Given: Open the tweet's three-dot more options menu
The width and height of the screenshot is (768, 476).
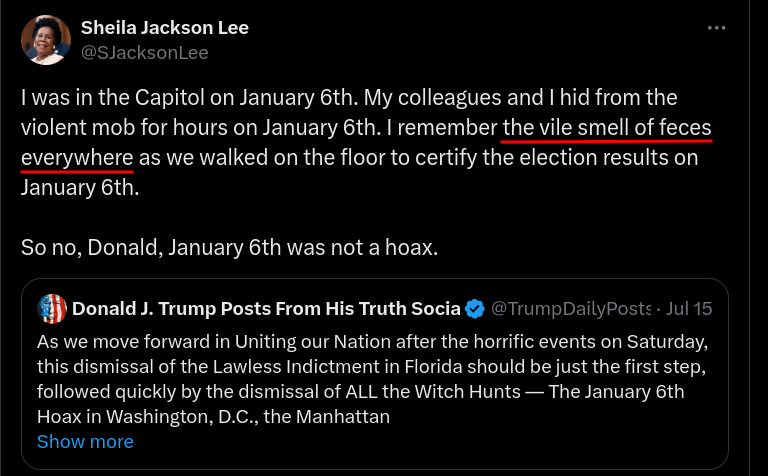Looking at the screenshot, I should 716,28.
